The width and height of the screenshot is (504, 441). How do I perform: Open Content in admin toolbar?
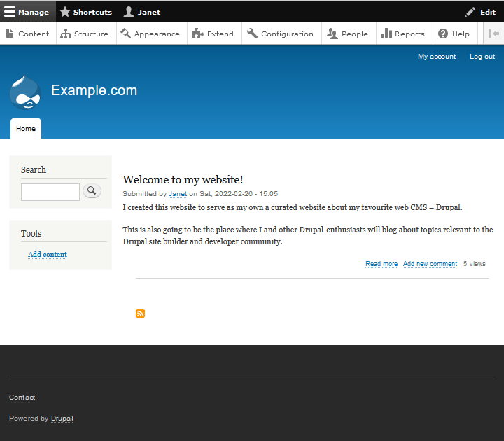point(28,34)
